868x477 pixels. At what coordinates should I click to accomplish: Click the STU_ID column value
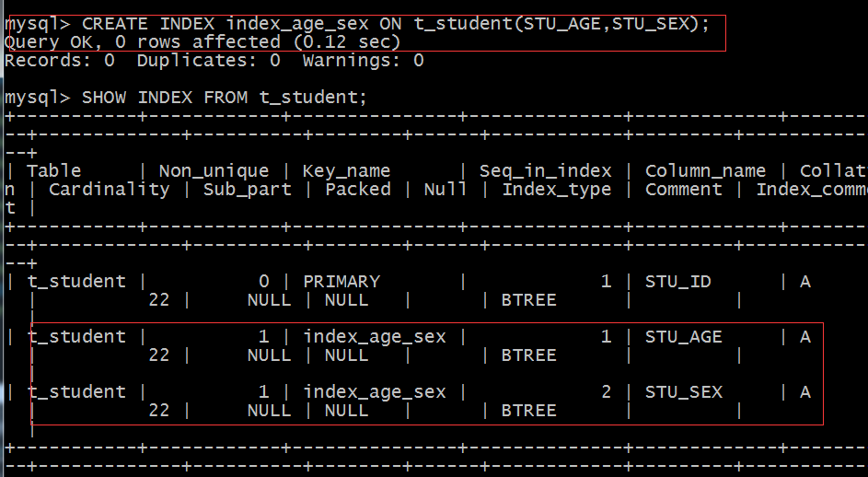pos(677,282)
